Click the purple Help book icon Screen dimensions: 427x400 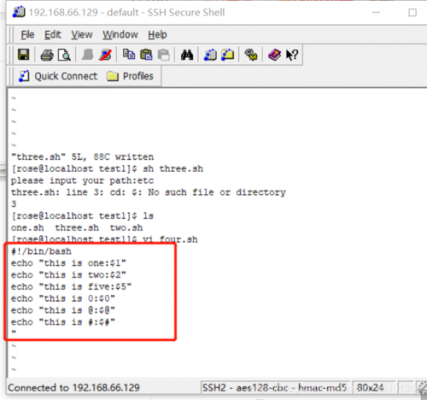(x=274, y=55)
